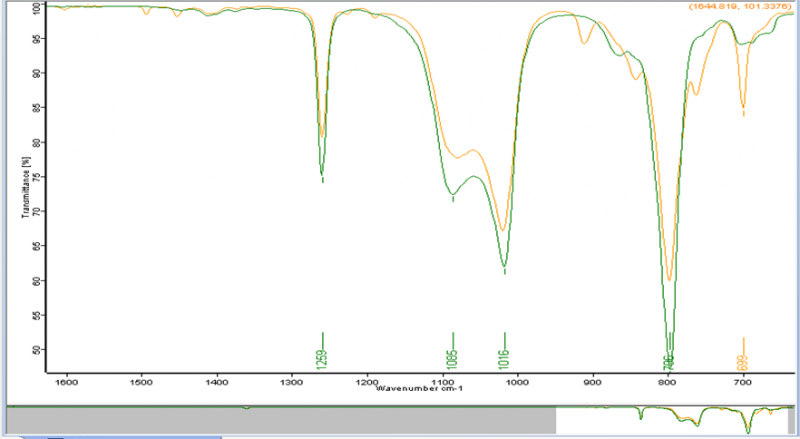
Task: Click the 1000 tick on the wavenumber axis
Action: [x=518, y=382]
